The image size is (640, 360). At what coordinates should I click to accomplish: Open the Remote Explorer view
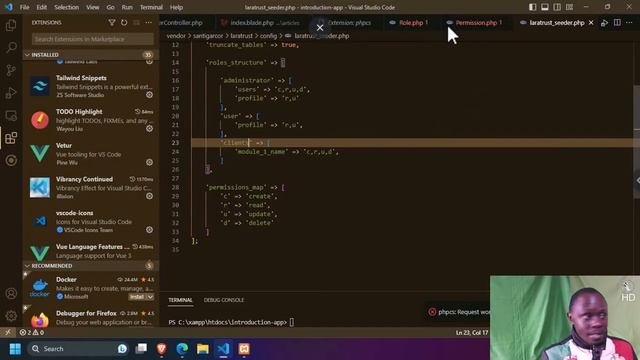coord(11,116)
